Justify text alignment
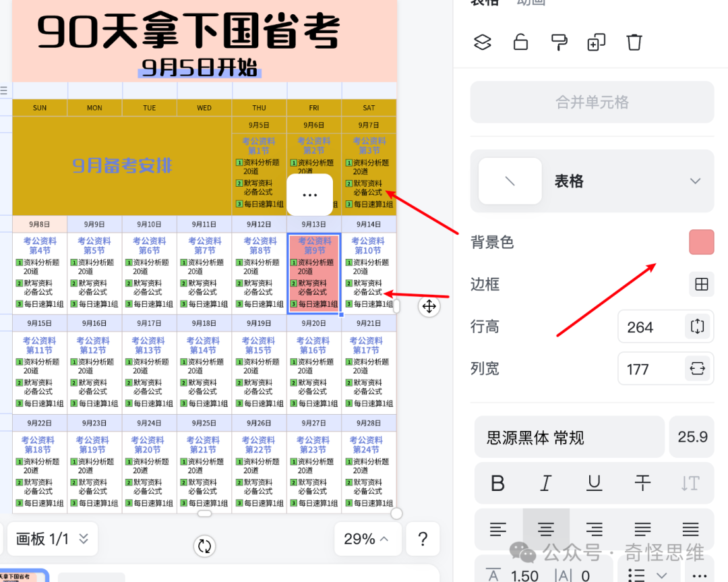 coord(642,529)
